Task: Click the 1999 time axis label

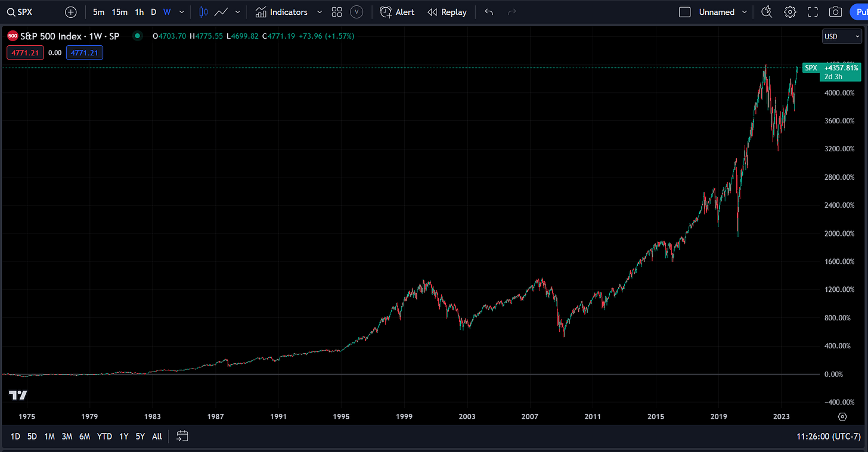Action: 404,416
